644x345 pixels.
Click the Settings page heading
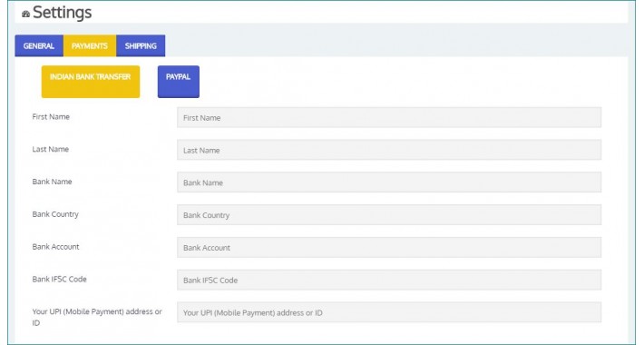pos(62,13)
